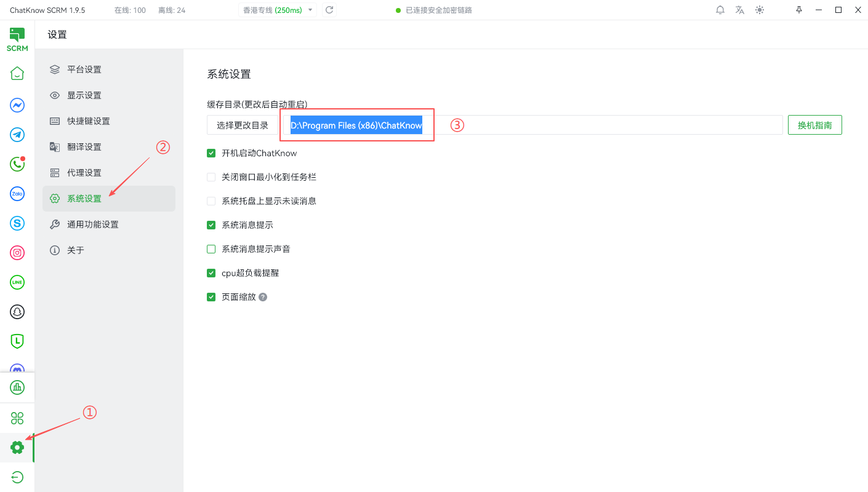Select the Zalo platform icon
The image size is (868, 492).
[17, 194]
